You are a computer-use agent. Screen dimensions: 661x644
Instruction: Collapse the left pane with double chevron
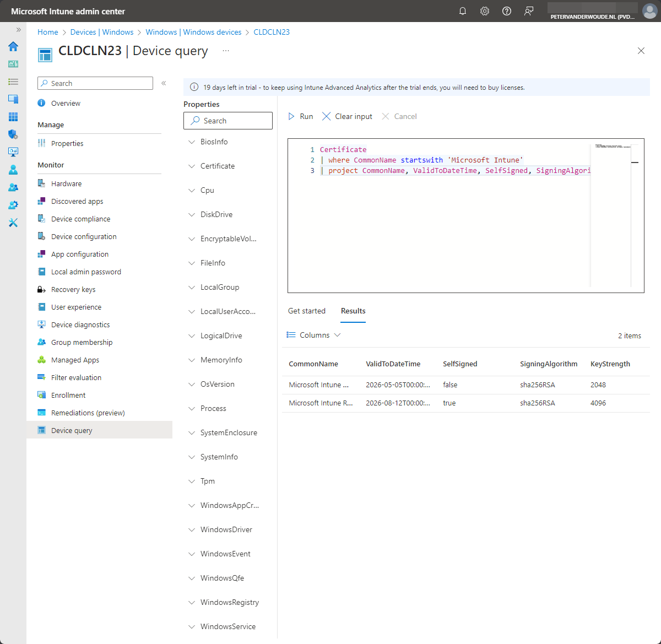pyautogui.click(x=164, y=83)
